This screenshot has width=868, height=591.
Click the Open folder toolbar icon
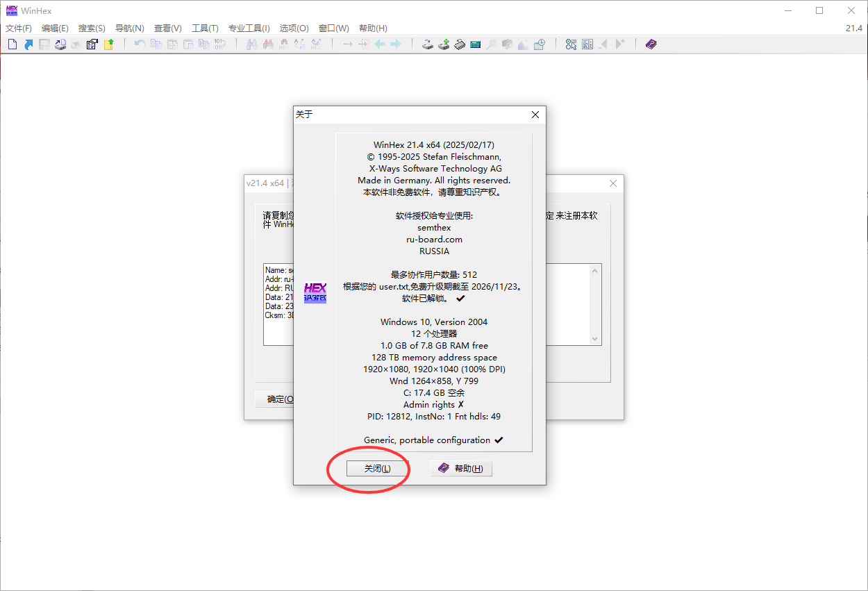point(108,44)
